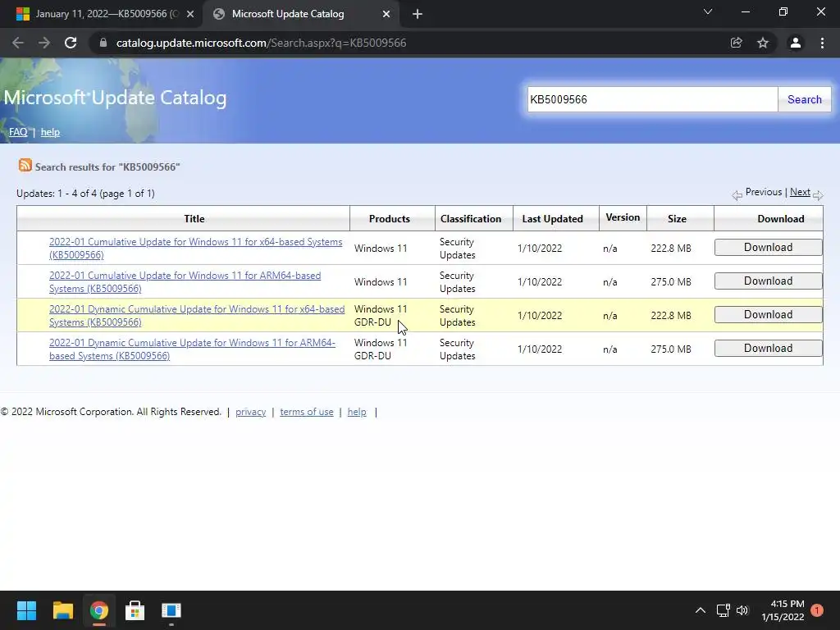Click the Search button

click(805, 99)
